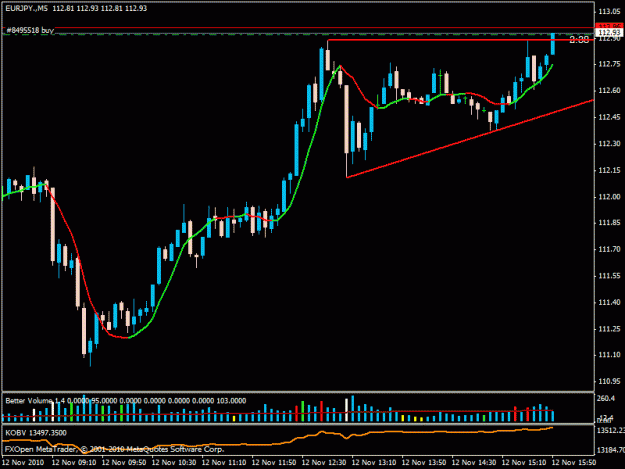Click the 111.10 price scale label
Screen dimensions: 625x469
pos(609,355)
